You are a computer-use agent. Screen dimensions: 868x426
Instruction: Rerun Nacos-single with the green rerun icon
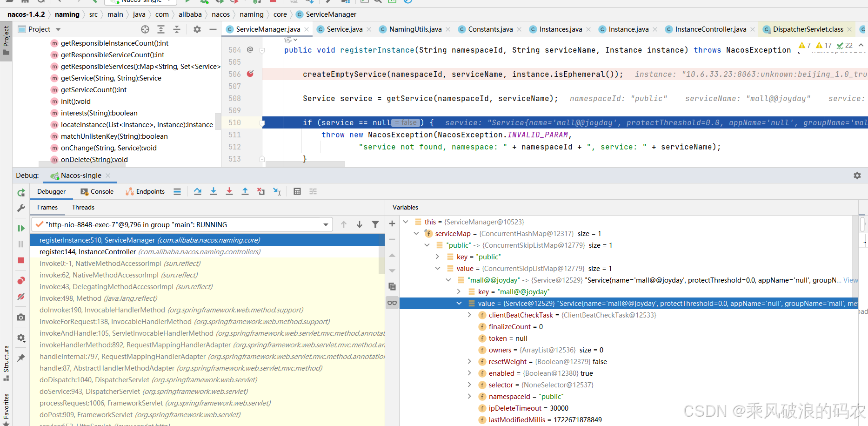(21, 193)
